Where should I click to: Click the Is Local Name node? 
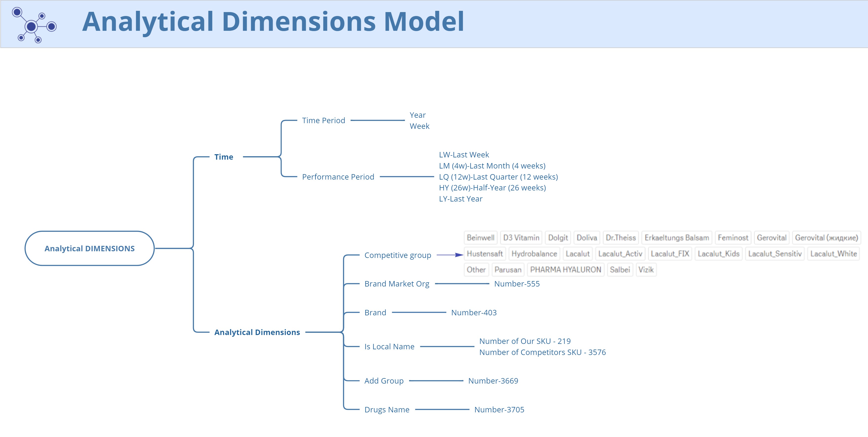pyautogui.click(x=389, y=347)
